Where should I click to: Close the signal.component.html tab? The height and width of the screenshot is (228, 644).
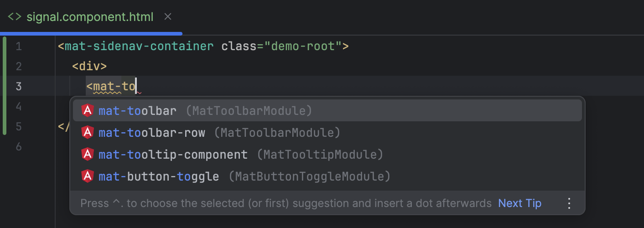point(168,17)
